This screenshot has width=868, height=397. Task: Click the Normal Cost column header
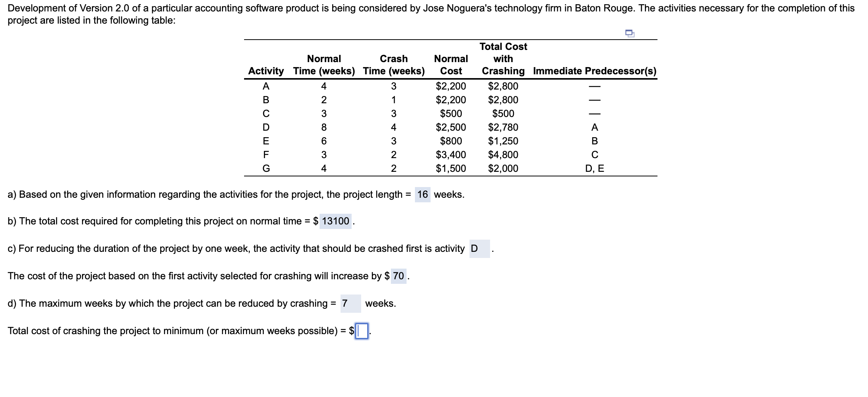point(451,65)
